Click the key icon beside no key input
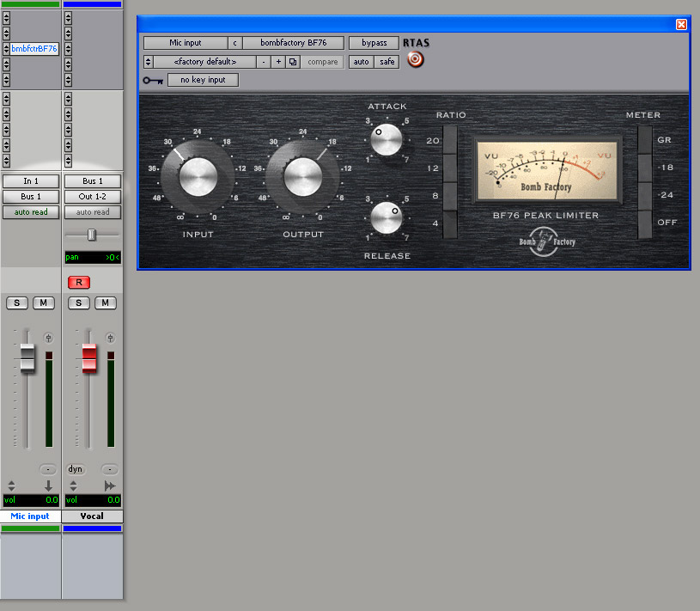 pos(153,79)
